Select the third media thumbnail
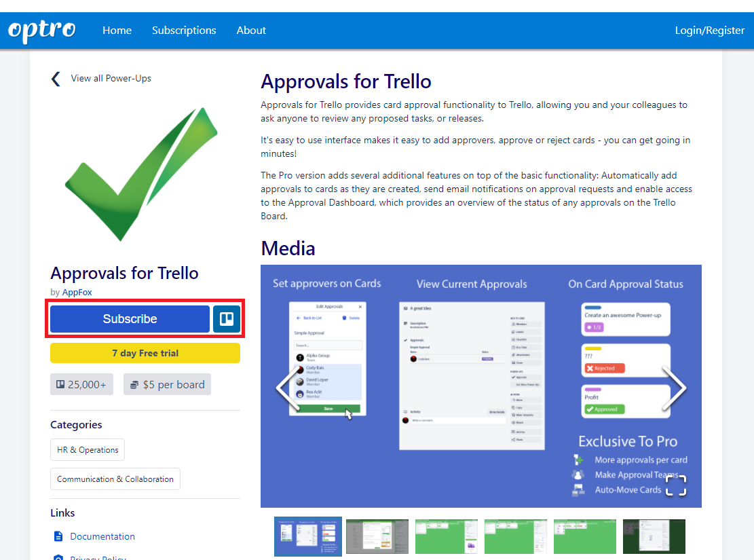The width and height of the screenshot is (754, 560). point(447,536)
